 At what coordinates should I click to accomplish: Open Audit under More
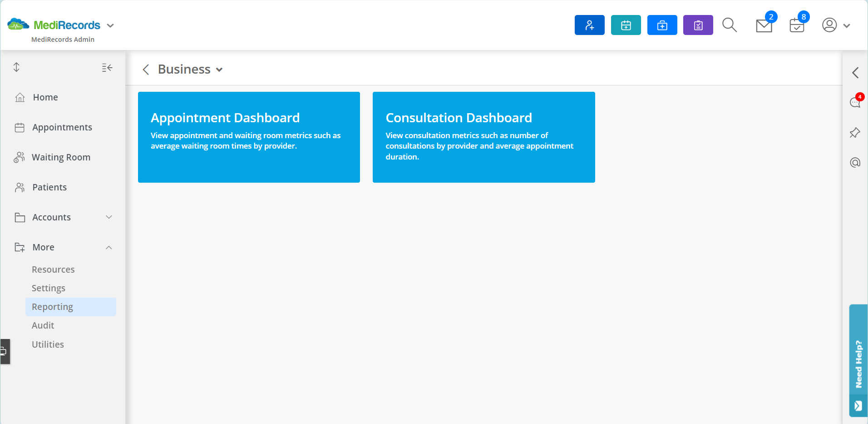point(43,325)
